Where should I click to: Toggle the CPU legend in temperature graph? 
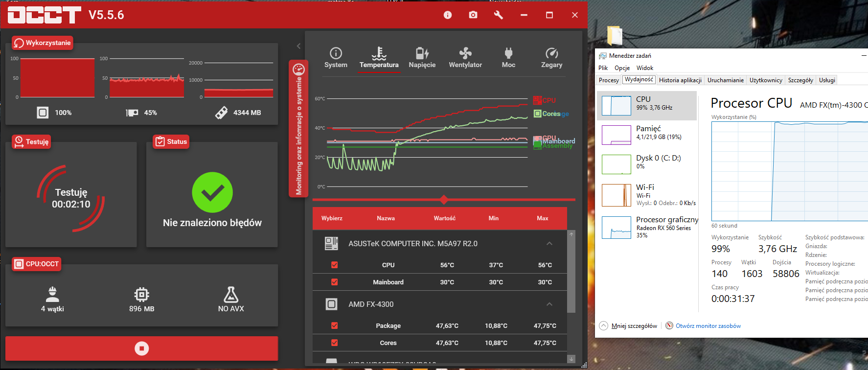tap(545, 100)
